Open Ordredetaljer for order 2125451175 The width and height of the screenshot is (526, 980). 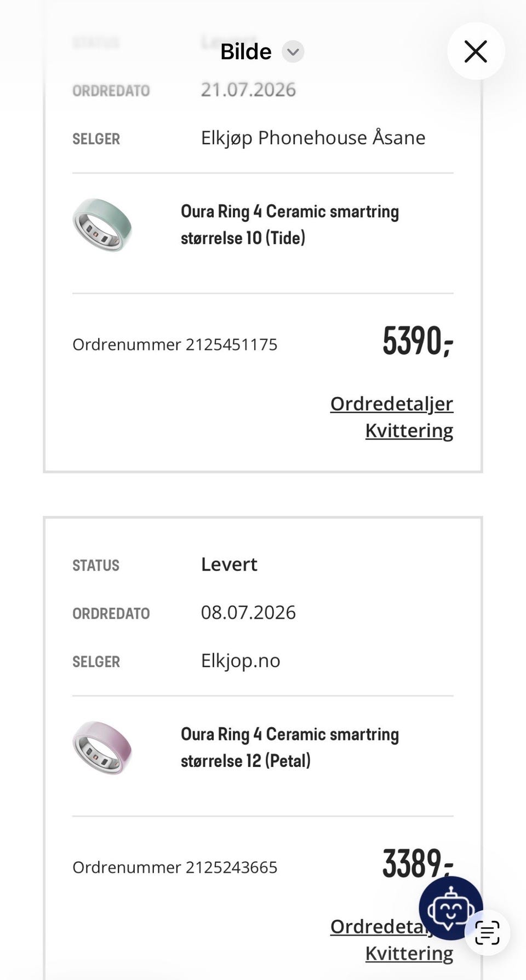pos(392,404)
